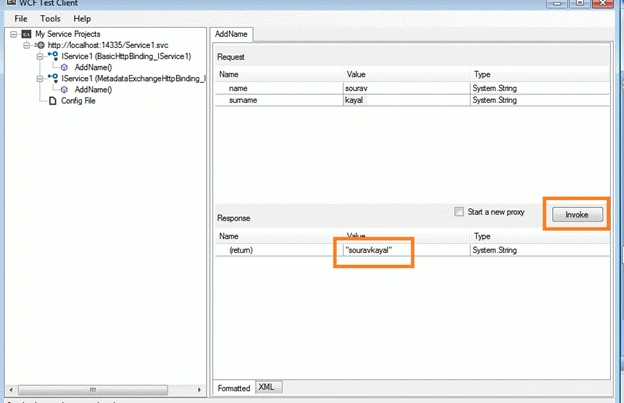624x403 pixels.
Task: Enable the Start a new proxy checkbox
Action: [459, 212]
